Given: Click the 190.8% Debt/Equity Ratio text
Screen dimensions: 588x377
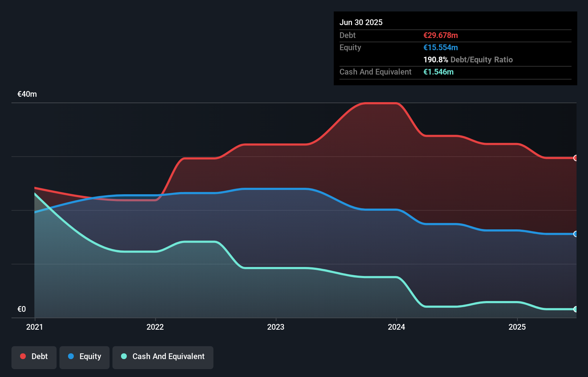Looking at the screenshot, I should 468,59.
